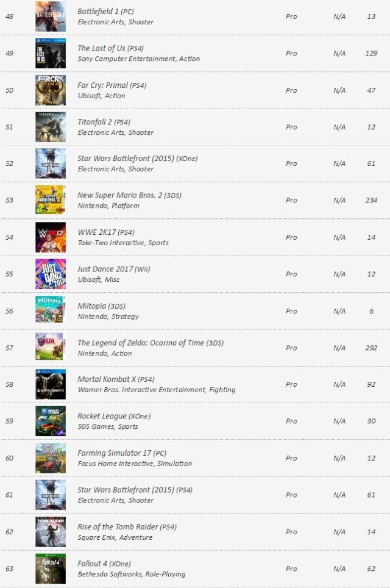This screenshot has height=588, width=390.
Task: Click the Far Cry: Primal cover thumbnail
Action: pyautogui.click(x=51, y=90)
